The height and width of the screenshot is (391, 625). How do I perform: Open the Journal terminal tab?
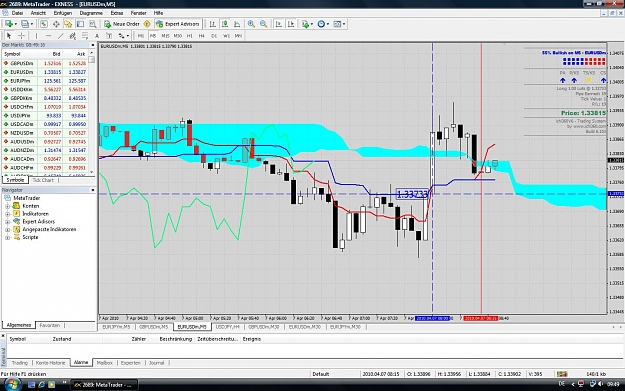click(156, 363)
